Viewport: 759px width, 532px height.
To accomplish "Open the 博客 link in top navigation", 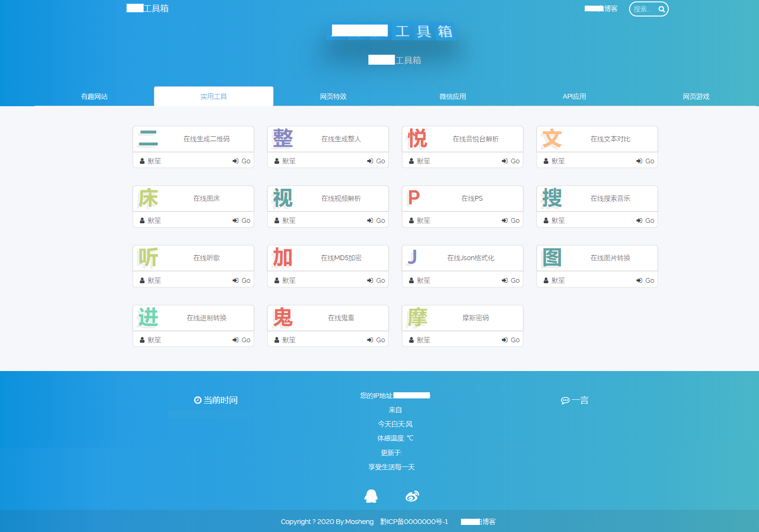I will tap(601, 8).
